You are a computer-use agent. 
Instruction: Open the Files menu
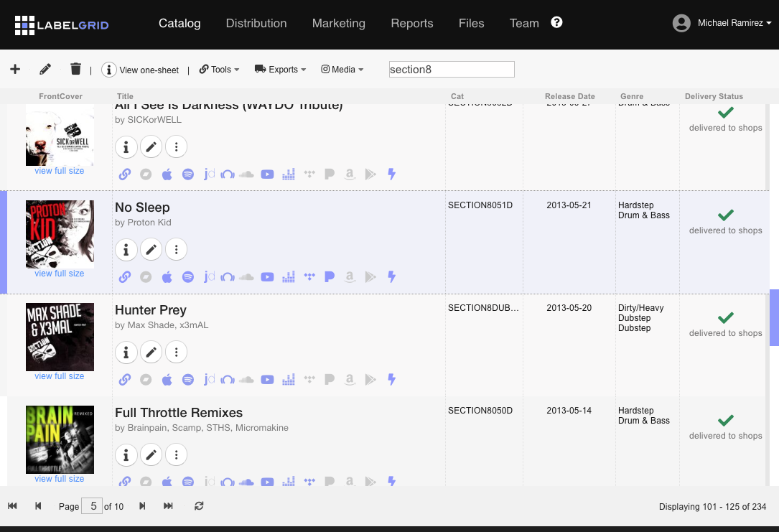(x=472, y=24)
